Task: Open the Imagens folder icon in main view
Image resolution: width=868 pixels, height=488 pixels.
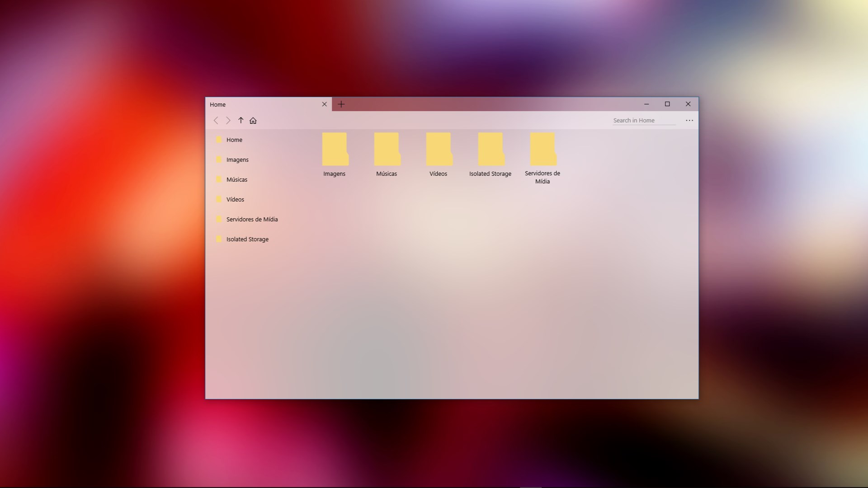Action: tap(334, 148)
